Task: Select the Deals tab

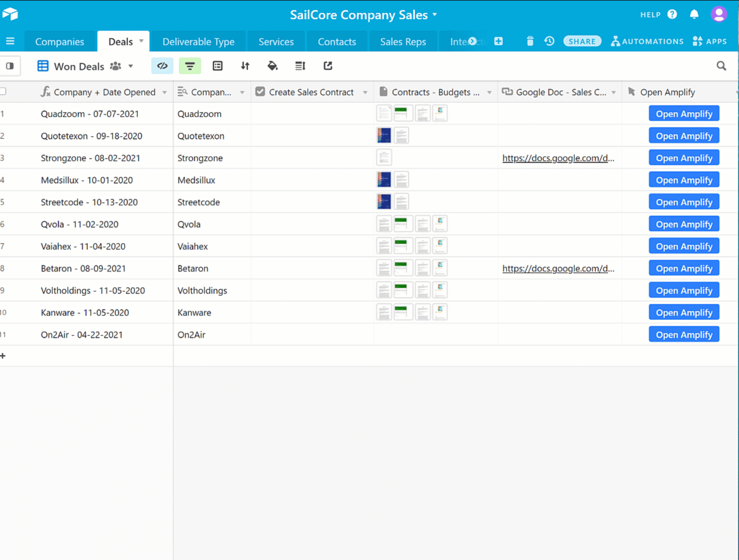Action: pyautogui.click(x=121, y=41)
